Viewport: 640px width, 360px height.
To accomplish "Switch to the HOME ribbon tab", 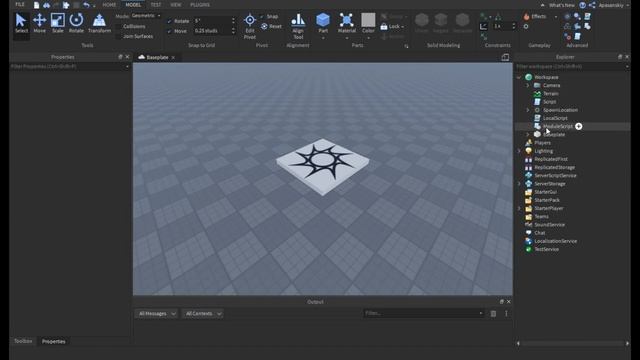I will point(109,5).
